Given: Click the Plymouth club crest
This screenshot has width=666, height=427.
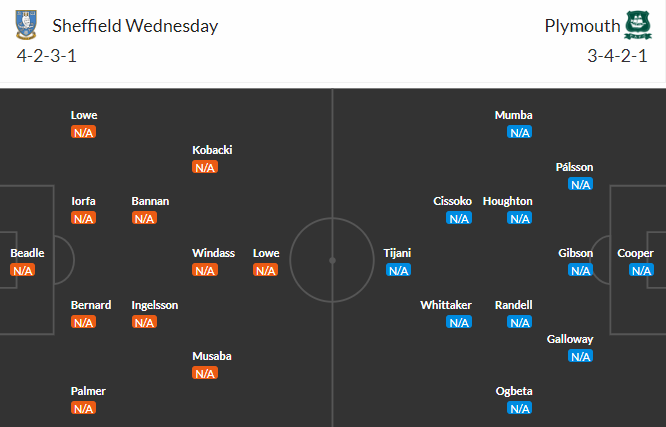Looking at the screenshot, I should tap(636, 25).
